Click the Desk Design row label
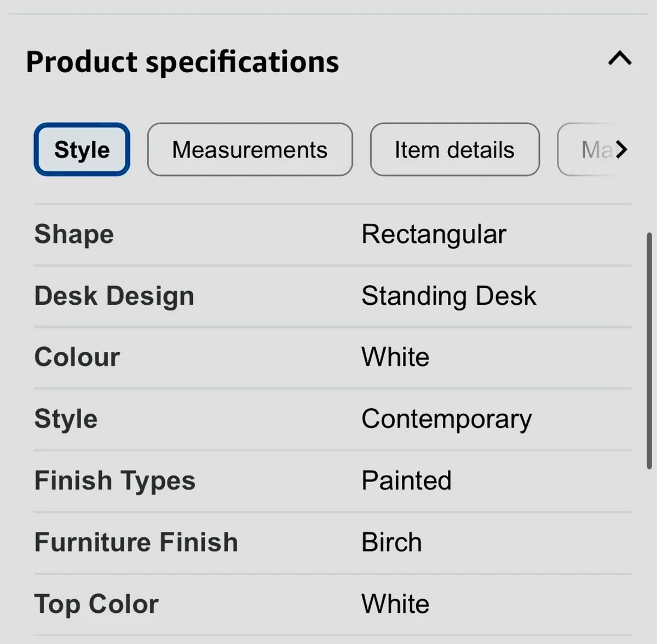The image size is (657, 644). coord(114,295)
